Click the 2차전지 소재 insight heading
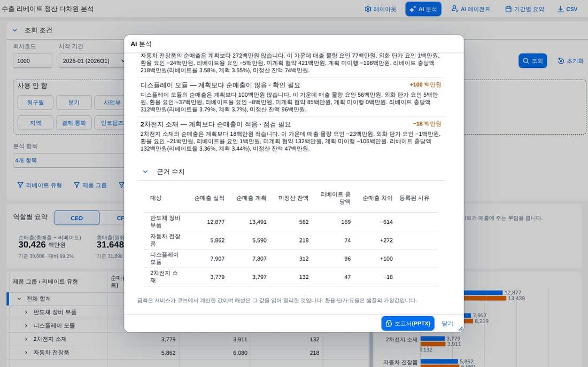588x367 pixels. pyautogui.click(x=215, y=124)
